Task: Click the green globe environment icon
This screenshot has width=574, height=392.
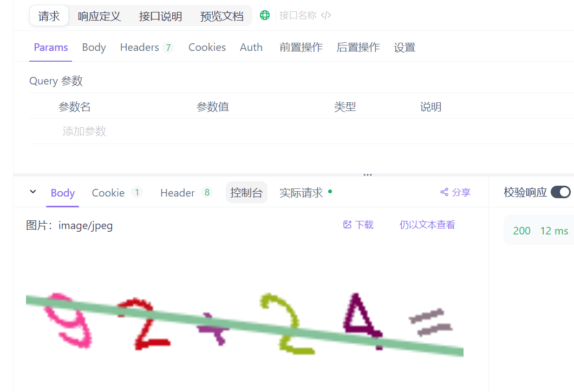Action: pyautogui.click(x=265, y=15)
